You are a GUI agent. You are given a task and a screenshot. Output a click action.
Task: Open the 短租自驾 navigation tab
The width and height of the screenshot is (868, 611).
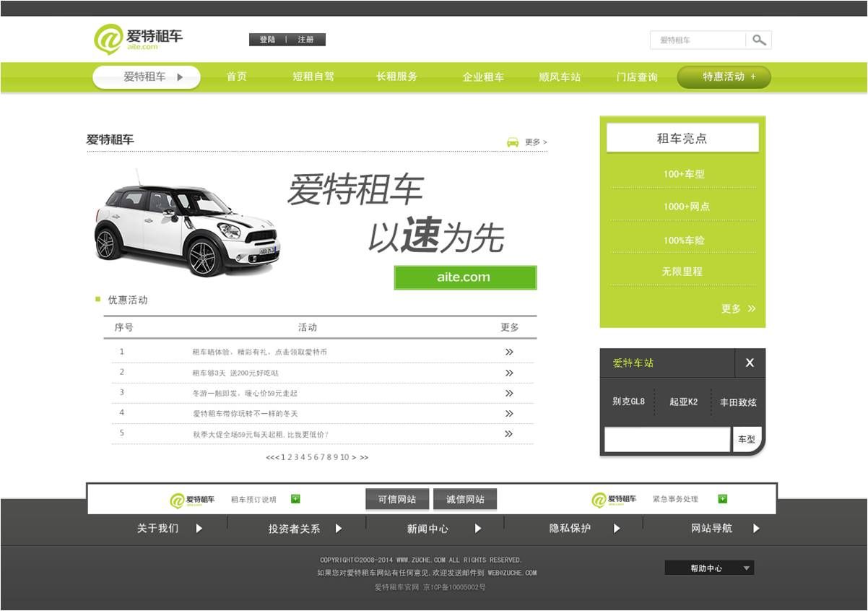[x=313, y=77]
